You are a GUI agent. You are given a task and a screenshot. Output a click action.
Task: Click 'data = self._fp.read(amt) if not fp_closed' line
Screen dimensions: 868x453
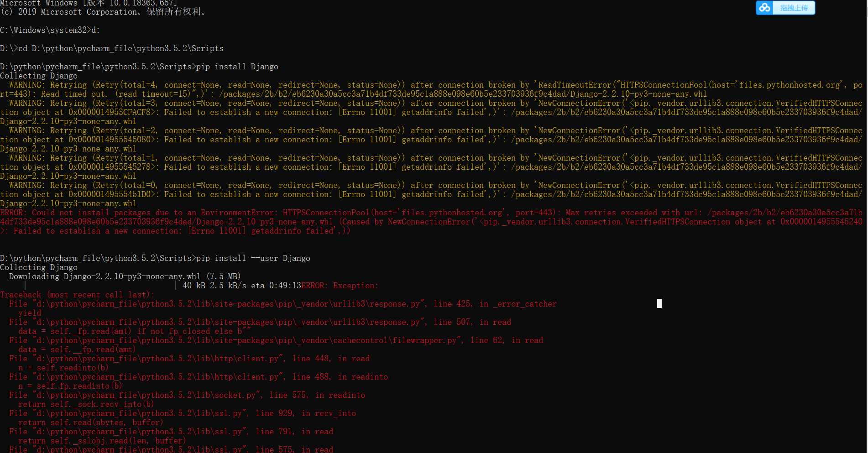[x=135, y=331]
